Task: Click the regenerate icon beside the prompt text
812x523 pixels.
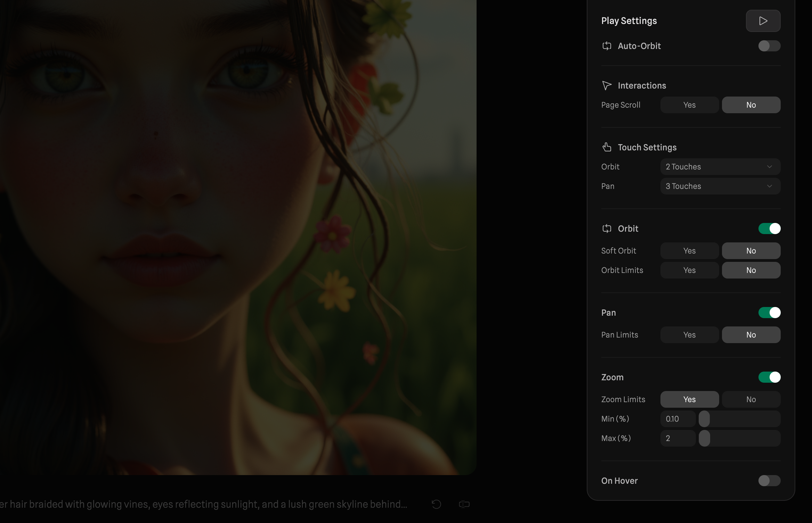Action: click(x=436, y=504)
